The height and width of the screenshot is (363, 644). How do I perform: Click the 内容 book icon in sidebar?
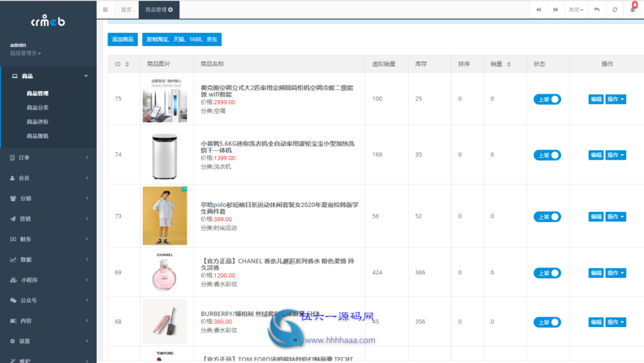[13, 321]
